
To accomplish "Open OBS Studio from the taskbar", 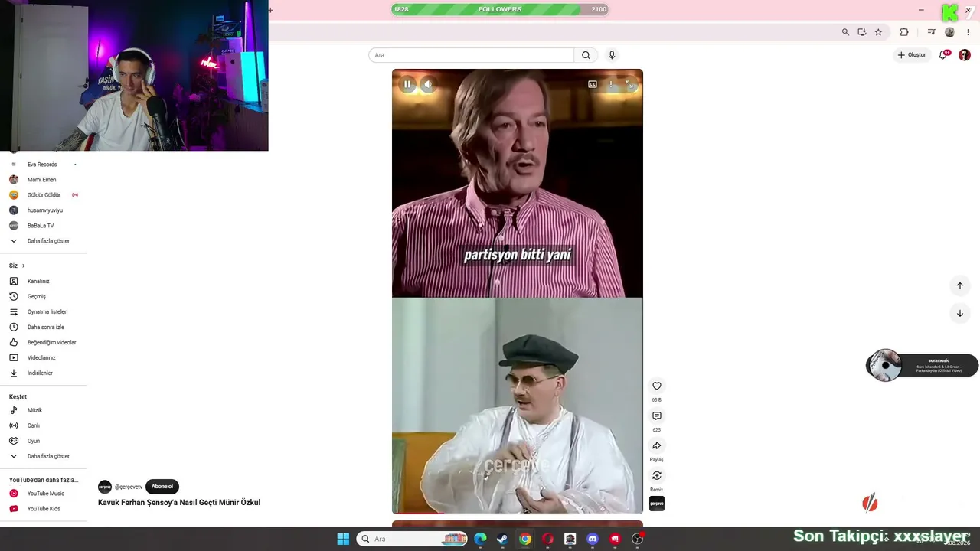I will (637, 539).
